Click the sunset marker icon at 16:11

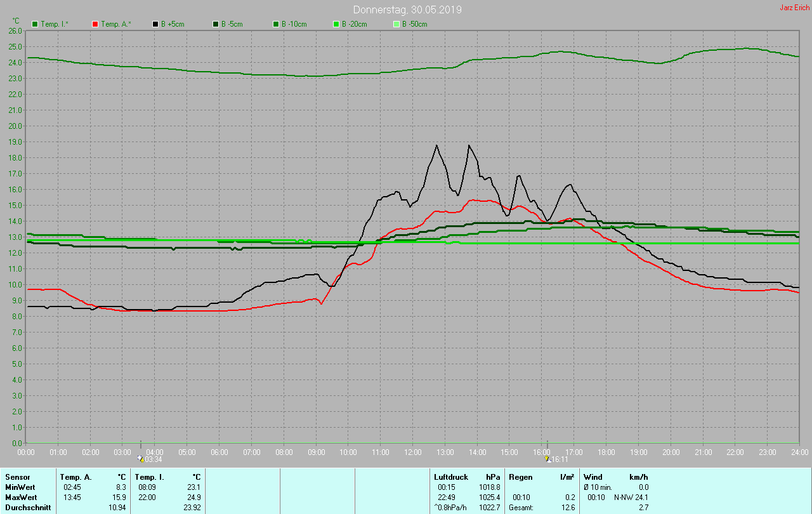click(547, 459)
